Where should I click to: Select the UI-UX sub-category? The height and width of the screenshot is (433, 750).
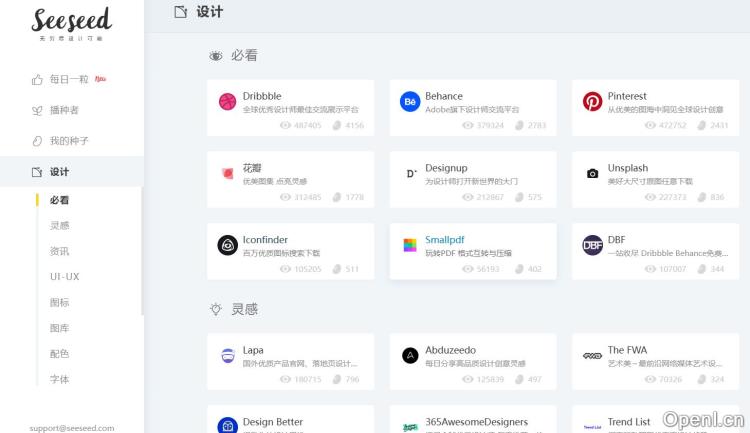[64, 276]
